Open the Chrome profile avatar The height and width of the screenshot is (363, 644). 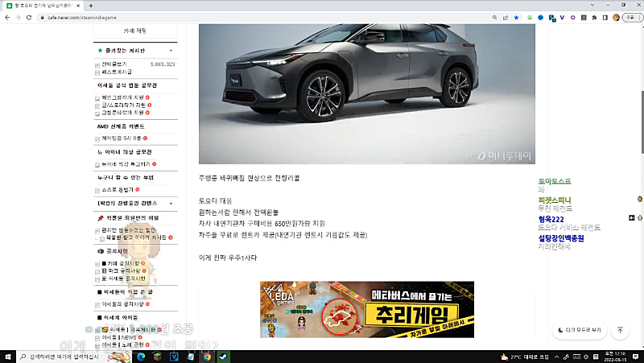coord(616,18)
